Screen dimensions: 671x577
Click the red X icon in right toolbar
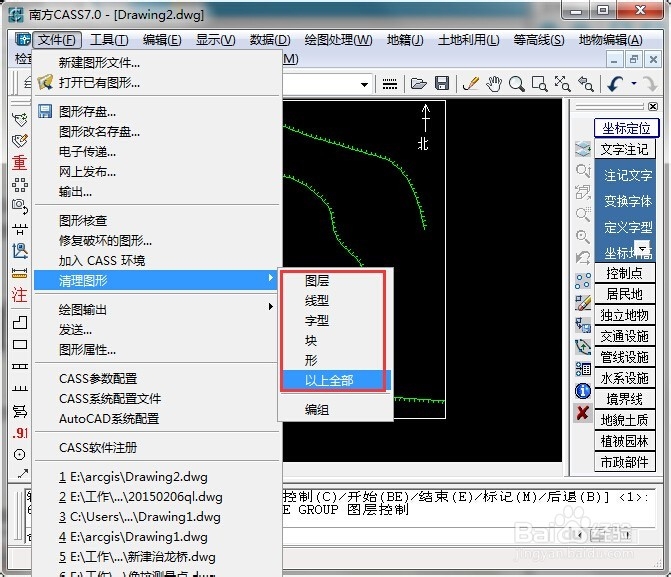coord(582,413)
